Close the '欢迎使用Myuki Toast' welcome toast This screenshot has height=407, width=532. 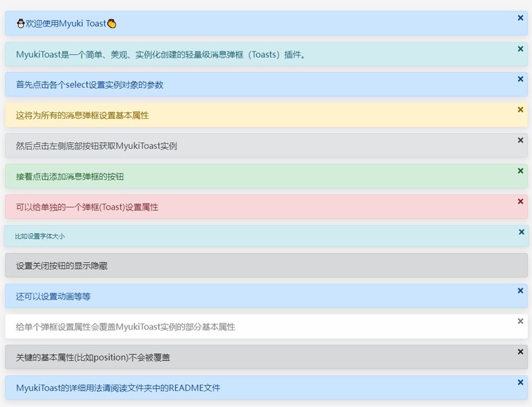520,18
